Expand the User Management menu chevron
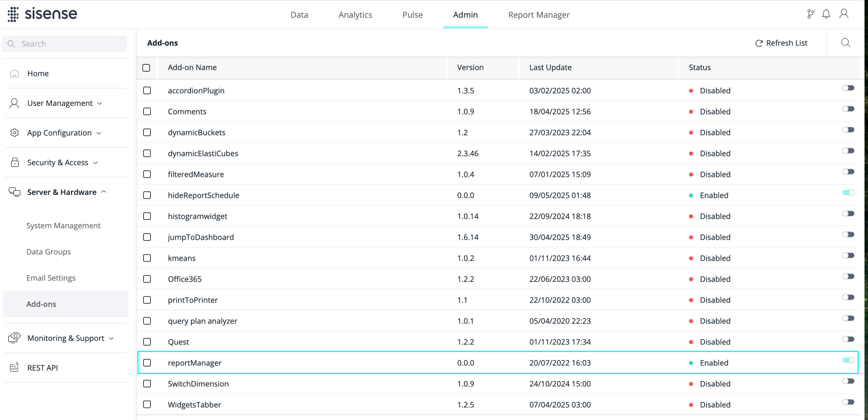This screenshot has width=868, height=420. pyautogui.click(x=100, y=104)
